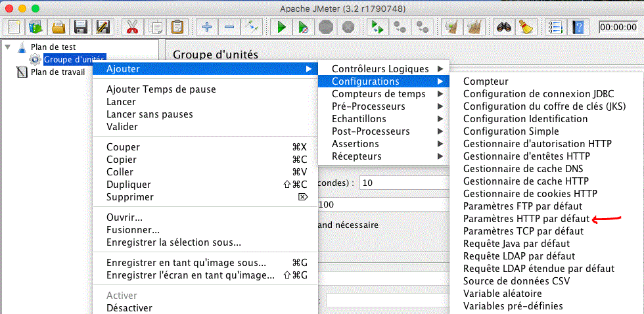Image resolution: width=644 pixels, height=314 pixels.
Task: Start the test with the green play icon
Action: [x=281, y=28]
